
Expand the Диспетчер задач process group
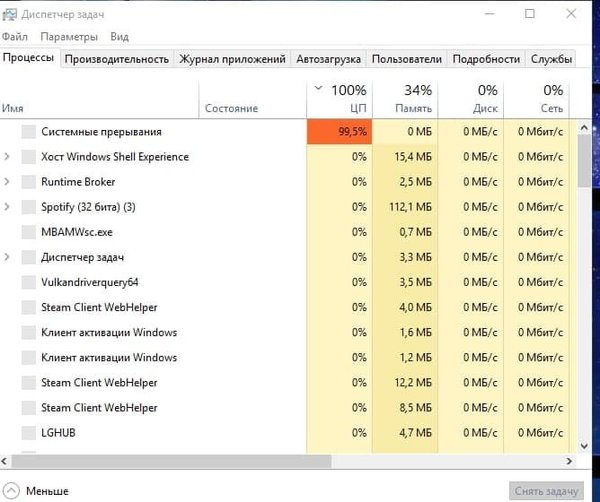(x=7, y=257)
